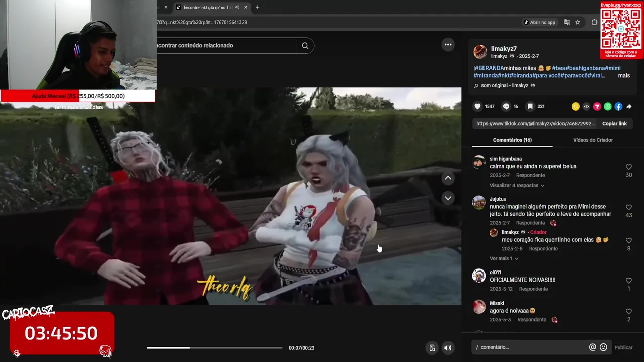Like Misaki's comment with its heart
The width and height of the screenshot is (644, 362).
pos(629,312)
